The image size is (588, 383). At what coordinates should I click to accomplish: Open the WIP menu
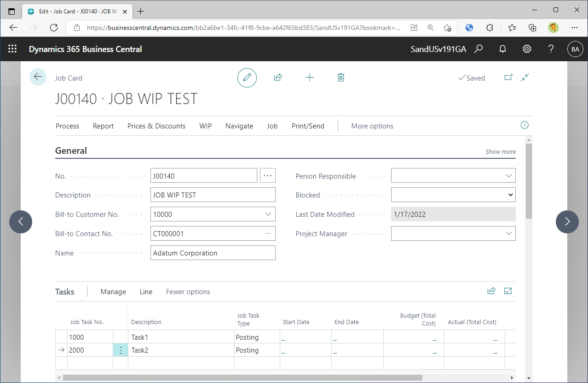pos(205,126)
